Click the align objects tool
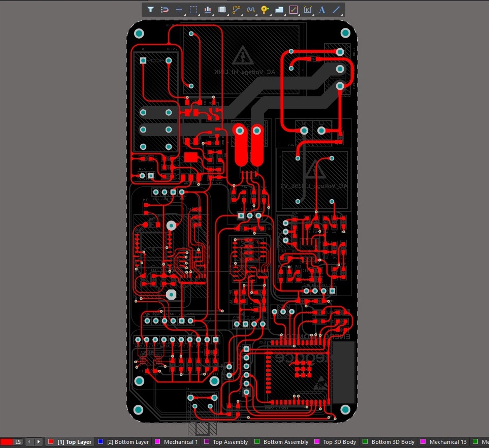The image size is (489, 448). click(207, 10)
